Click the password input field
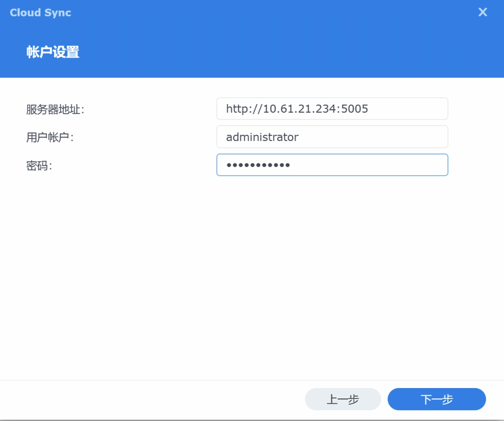Image resolution: width=504 pixels, height=421 pixels. [332, 165]
